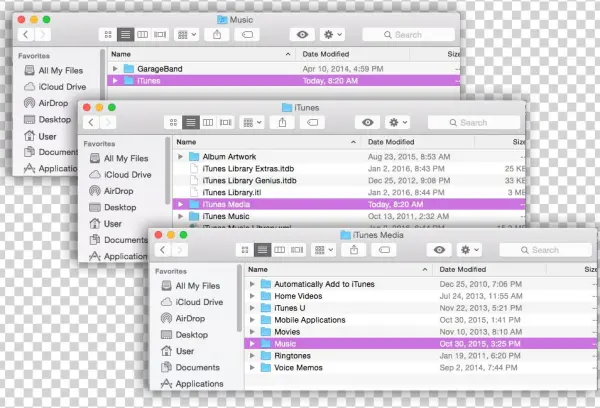Expand Mobile Applications folder triangle
600x408 pixels.
point(252,320)
